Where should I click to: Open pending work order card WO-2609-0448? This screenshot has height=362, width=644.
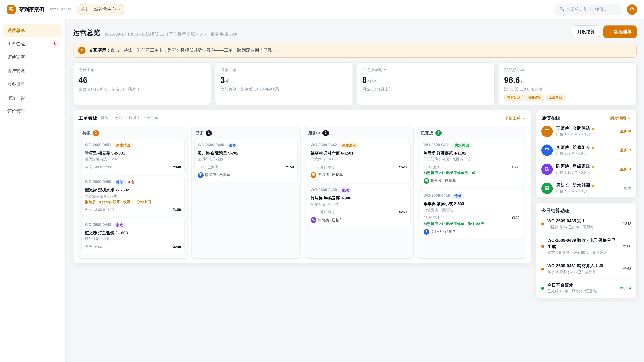[133, 236]
